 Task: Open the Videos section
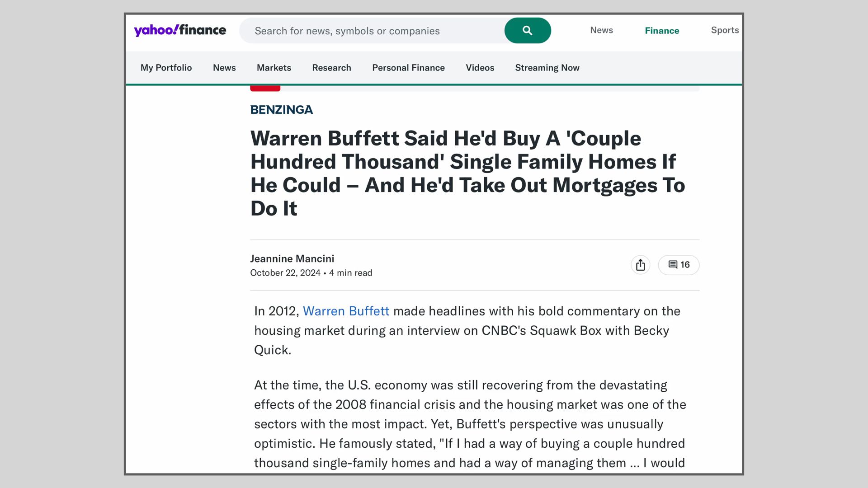(480, 68)
